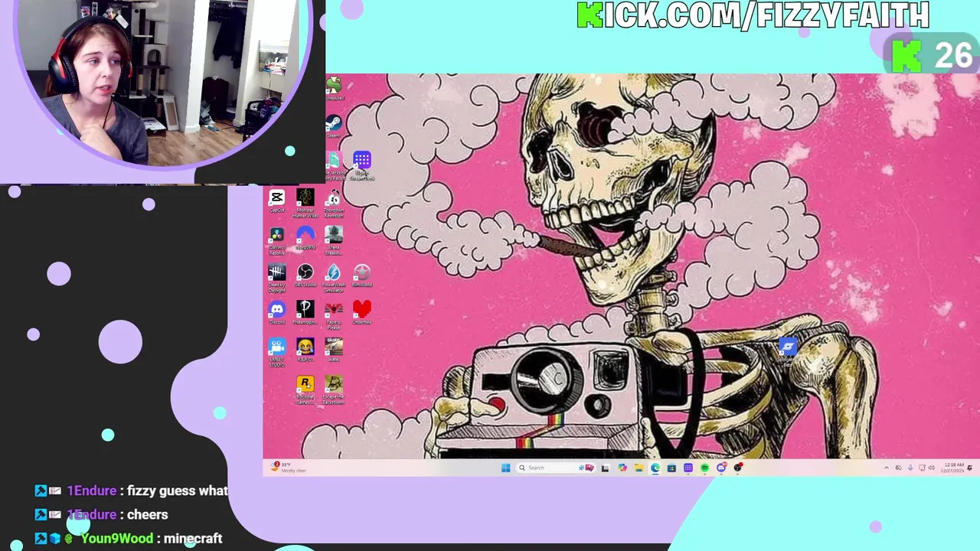
Task: Open the Monster Hunter Wilds shortcut
Action: 305,204
